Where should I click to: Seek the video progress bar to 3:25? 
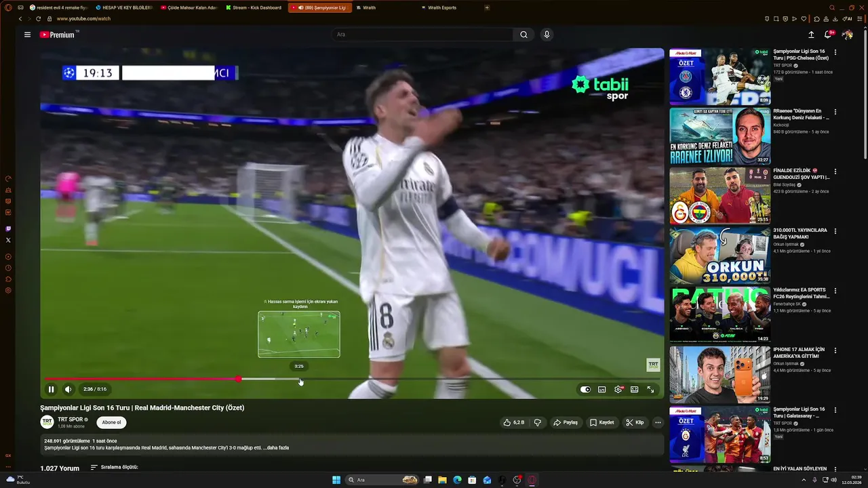300,380
